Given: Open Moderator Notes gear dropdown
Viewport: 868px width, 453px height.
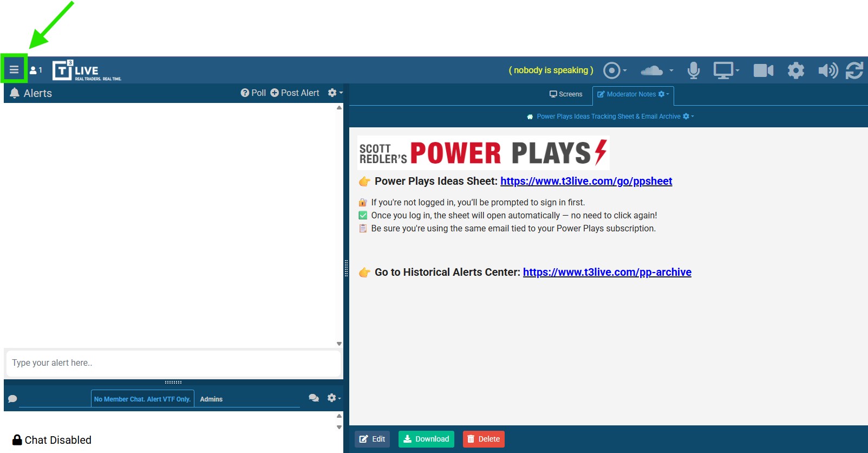Looking at the screenshot, I should click(664, 94).
